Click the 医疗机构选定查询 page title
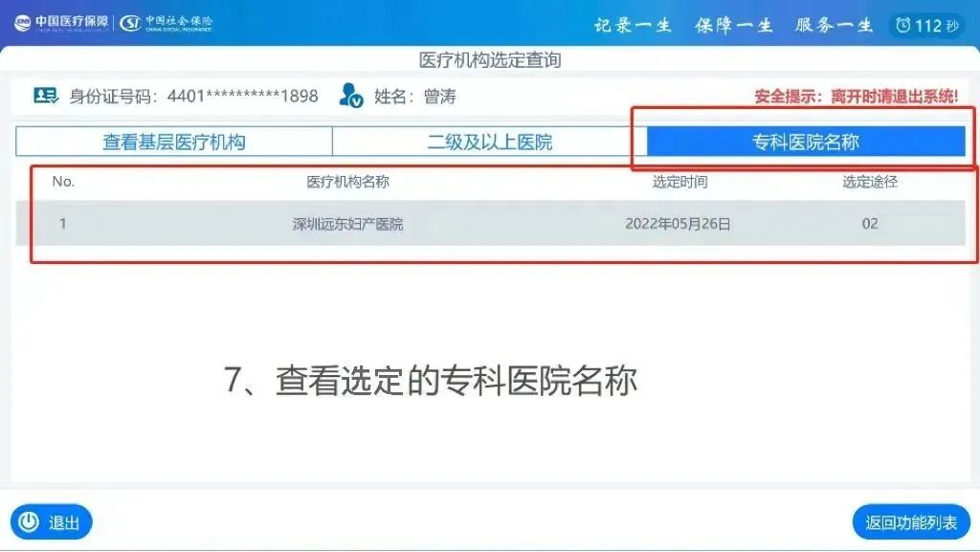980x552 pixels. (x=490, y=60)
